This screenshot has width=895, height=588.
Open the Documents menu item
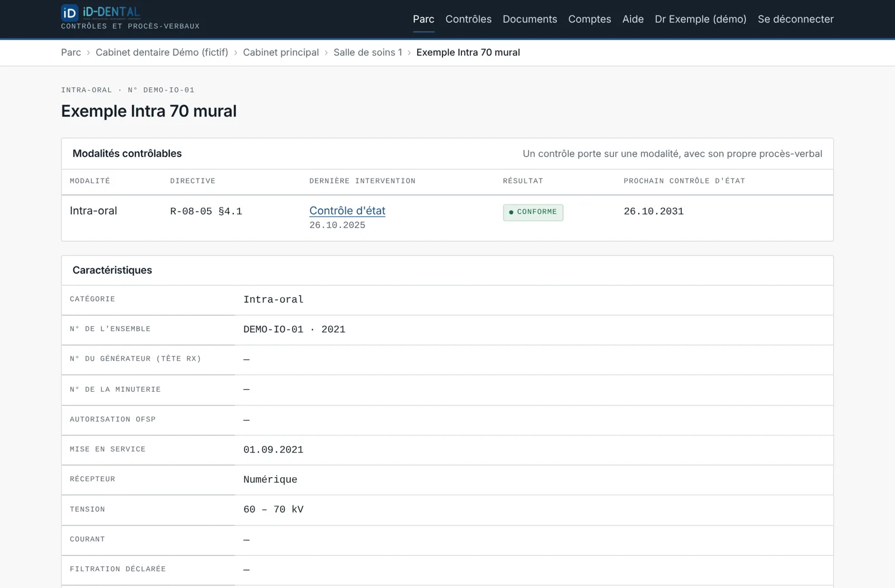(530, 19)
